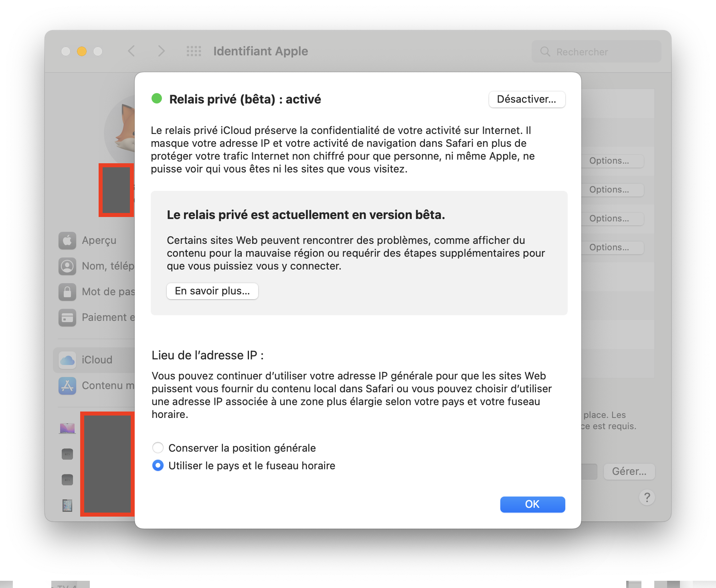Select the iPad device icon
Screen dimensions: 716x588
[x=67, y=505]
